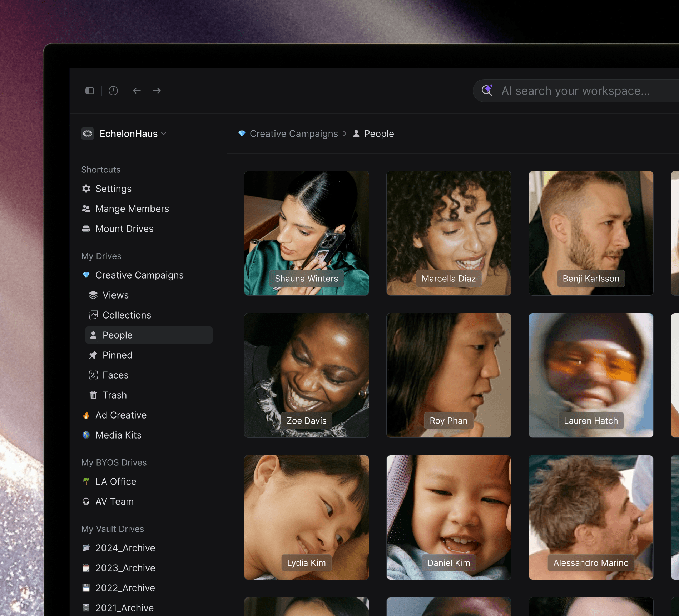679x616 pixels.
Task: Open the 2024_Archive vault drive
Action: 125,548
